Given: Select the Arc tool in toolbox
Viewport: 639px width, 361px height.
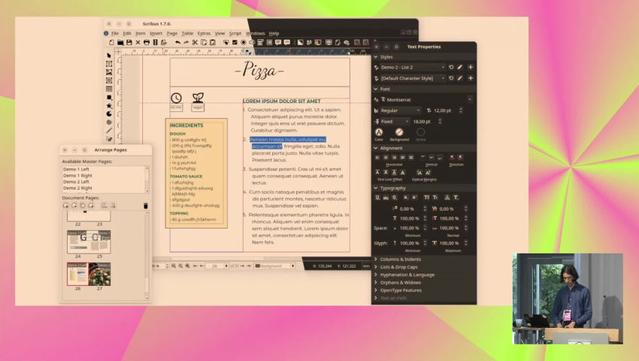Looking at the screenshot, I should (109, 114).
